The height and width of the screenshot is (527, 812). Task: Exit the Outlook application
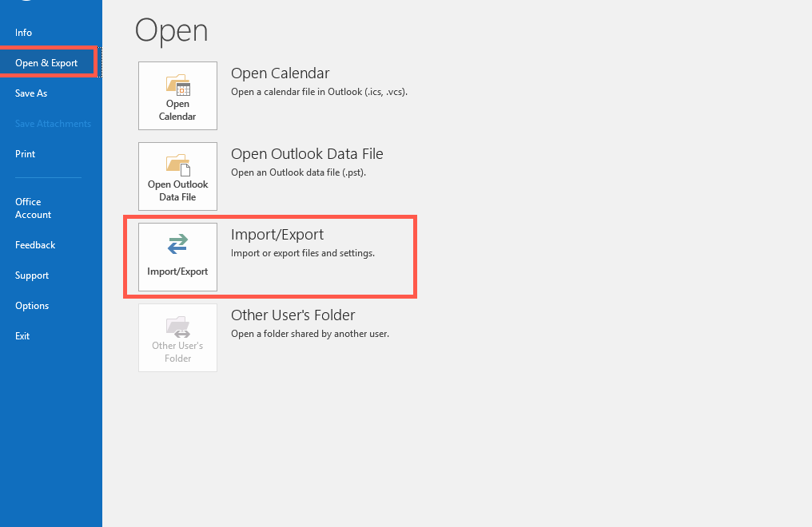(22, 335)
